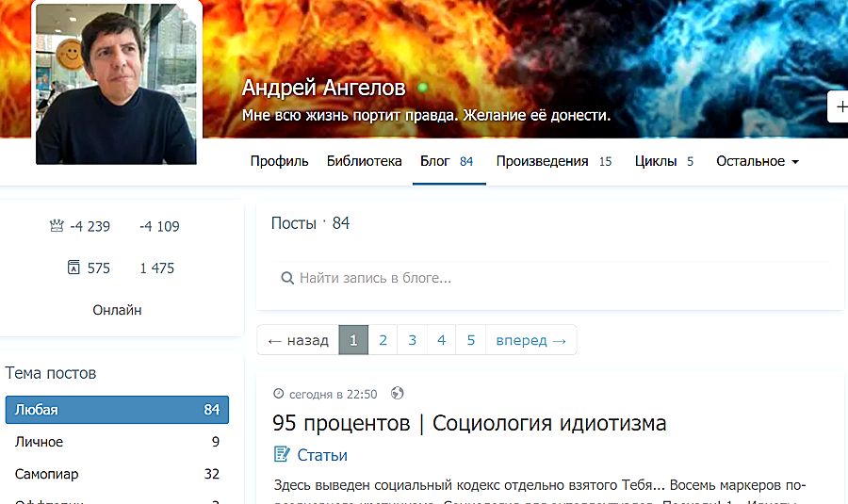Click the plus button on banner
The image size is (848, 504).
(839, 107)
